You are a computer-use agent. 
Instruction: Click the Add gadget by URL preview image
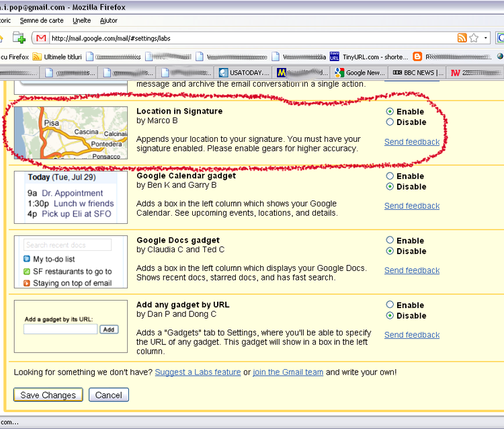click(x=71, y=326)
